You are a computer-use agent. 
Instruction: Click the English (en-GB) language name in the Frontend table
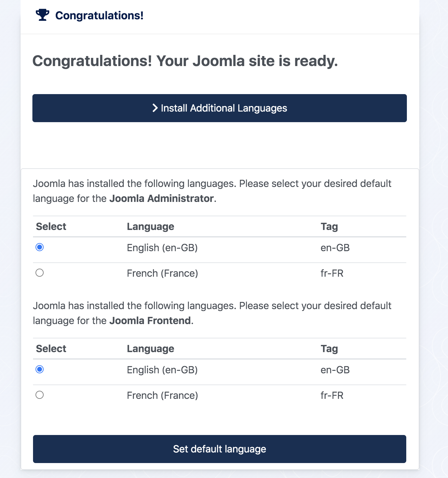point(162,370)
